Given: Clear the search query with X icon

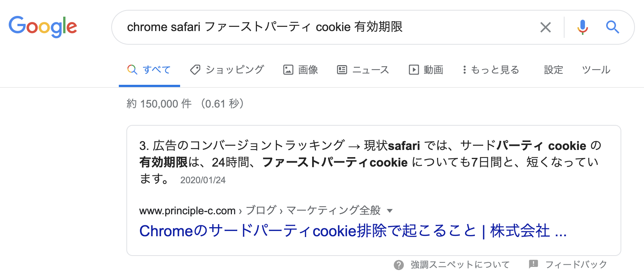Looking at the screenshot, I should pyautogui.click(x=545, y=27).
